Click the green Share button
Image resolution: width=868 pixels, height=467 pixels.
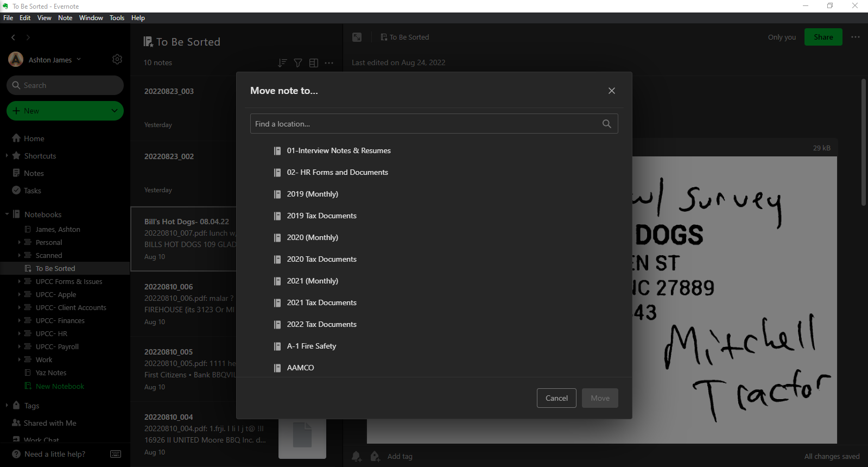pyautogui.click(x=823, y=37)
